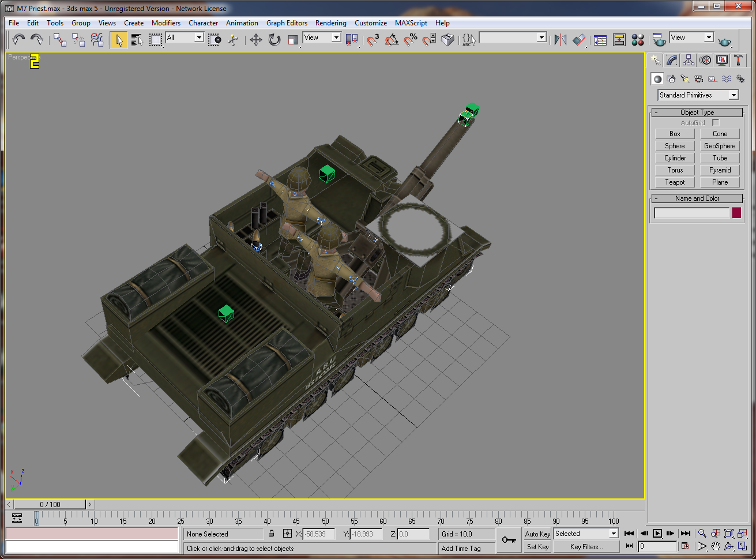Viewport: 756px width, 559px height.
Task: Click the Undo arrow icon
Action: (x=18, y=39)
